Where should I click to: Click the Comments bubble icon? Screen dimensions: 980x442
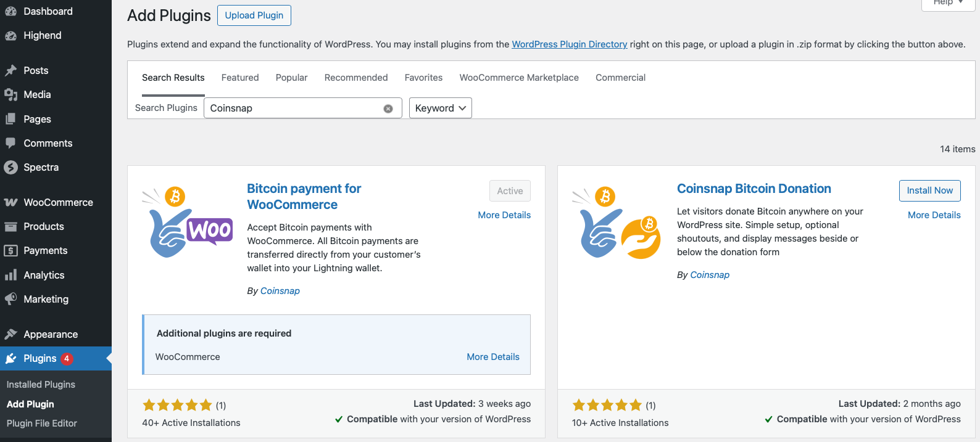click(x=10, y=143)
